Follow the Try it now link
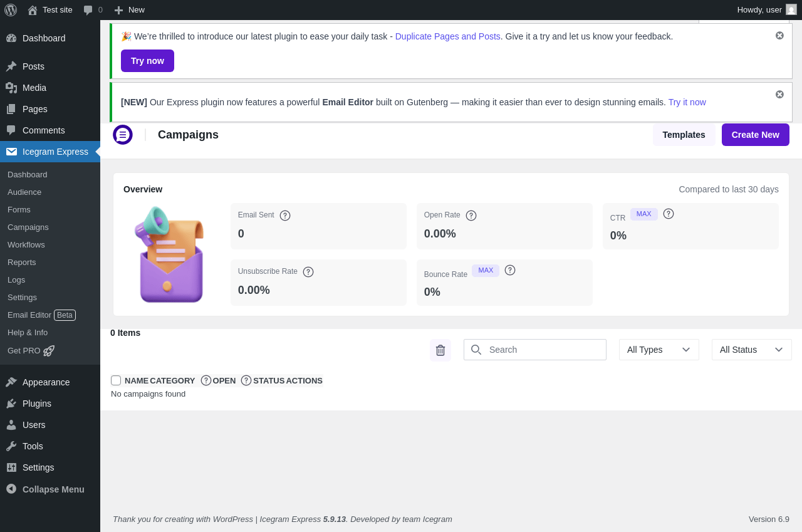Image resolution: width=802 pixels, height=532 pixels. [687, 102]
